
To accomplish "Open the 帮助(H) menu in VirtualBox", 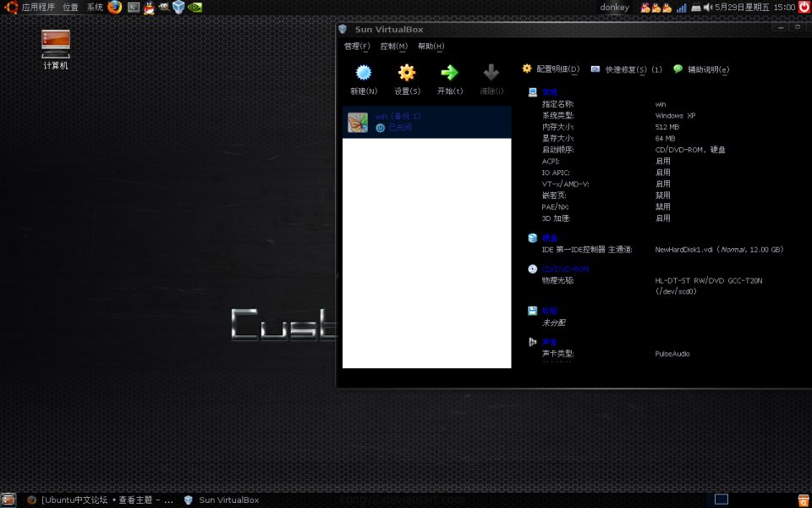I will pos(431,46).
